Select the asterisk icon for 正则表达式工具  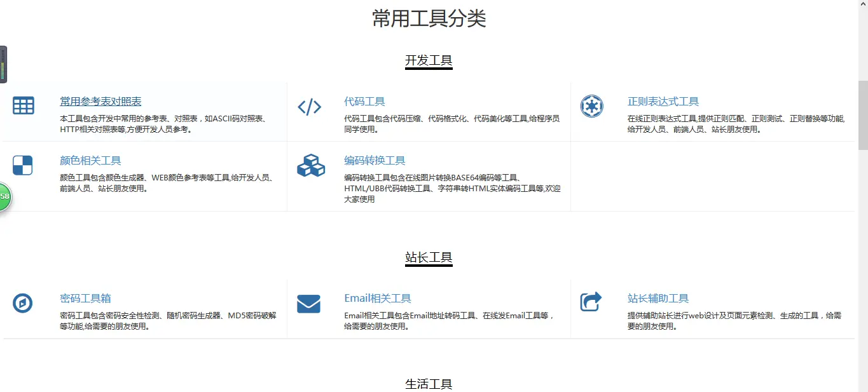pos(591,106)
